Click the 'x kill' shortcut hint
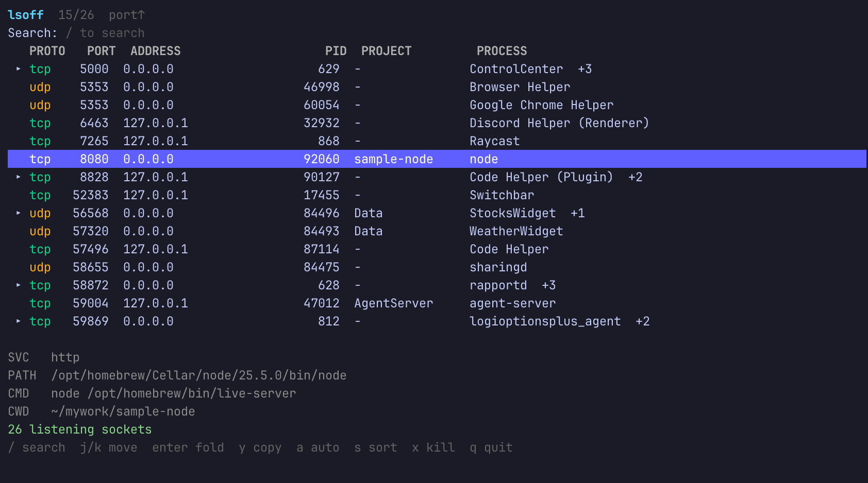868x483 pixels. tap(433, 447)
